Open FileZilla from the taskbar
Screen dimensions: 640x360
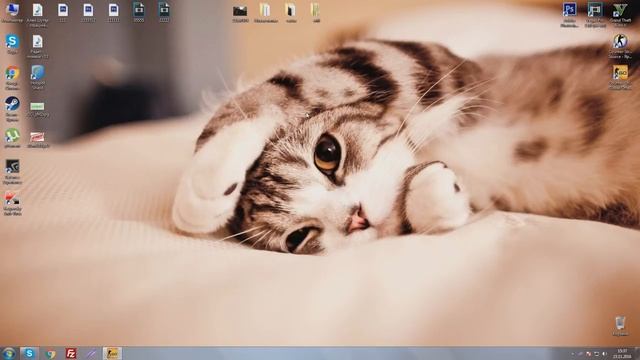(x=71, y=353)
